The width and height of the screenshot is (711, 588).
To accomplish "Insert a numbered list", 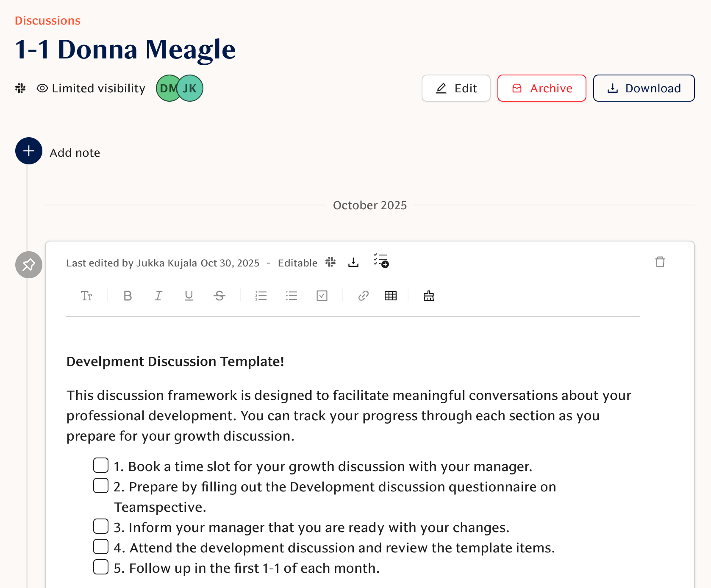I will [x=261, y=296].
